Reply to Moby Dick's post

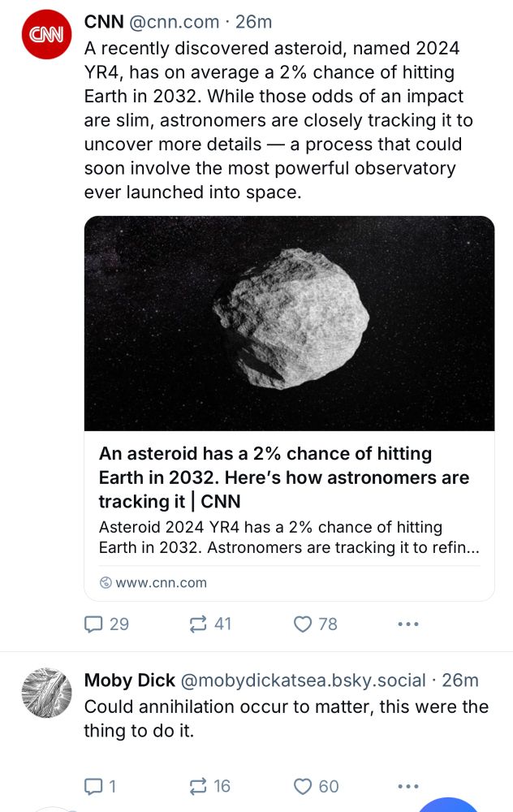(100, 787)
